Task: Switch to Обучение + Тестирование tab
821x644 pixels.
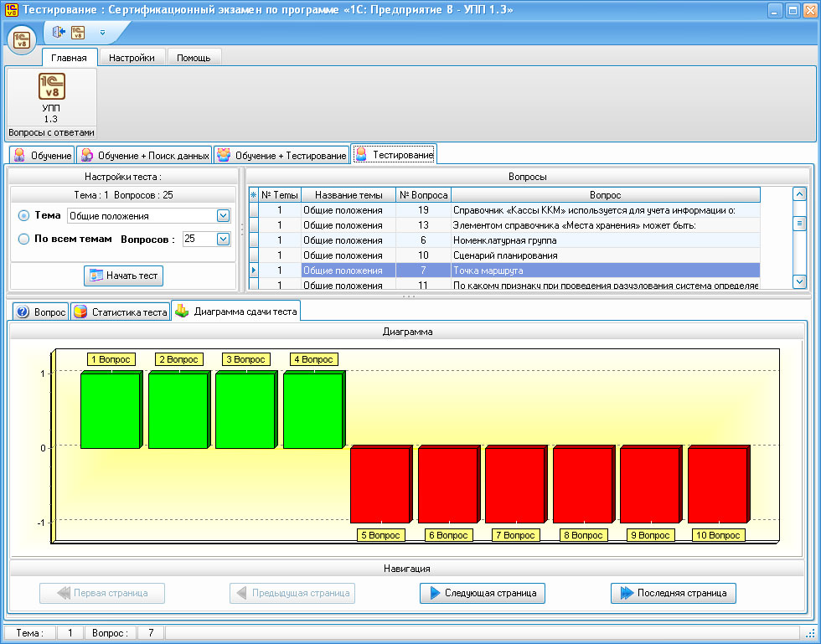Action: tap(281, 155)
